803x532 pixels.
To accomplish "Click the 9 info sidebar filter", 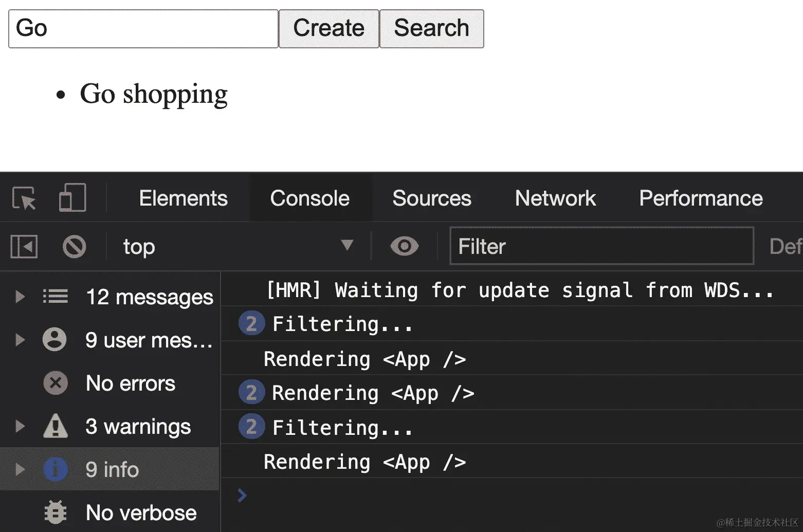I will (x=112, y=470).
